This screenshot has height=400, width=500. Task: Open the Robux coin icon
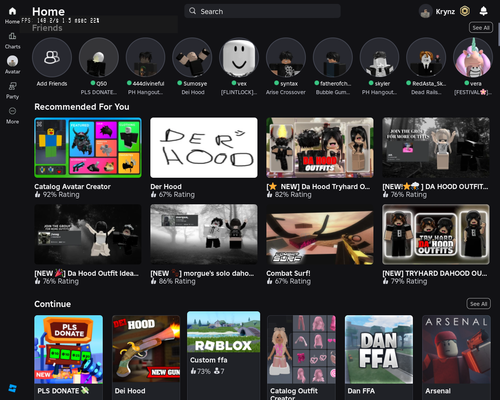[465, 11]
